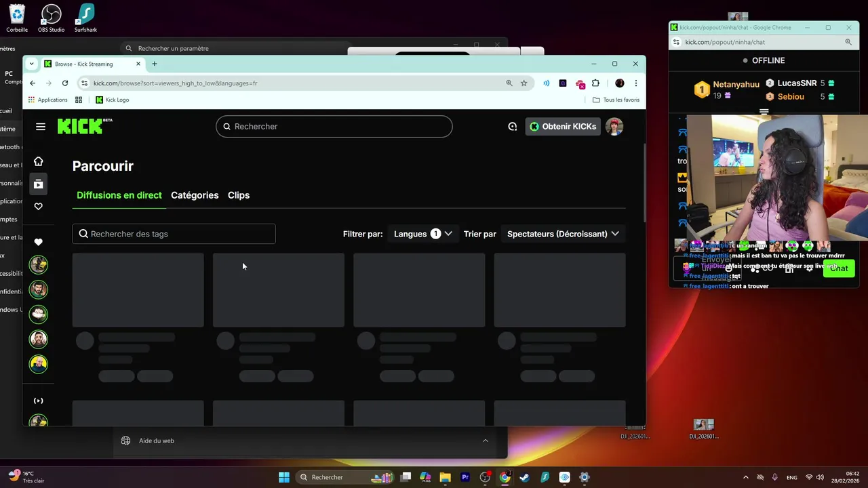Image resolution: width=868 pixels, height=488 pixels.
Task: Click the KICK logo
Action: [x=84, y=126]
